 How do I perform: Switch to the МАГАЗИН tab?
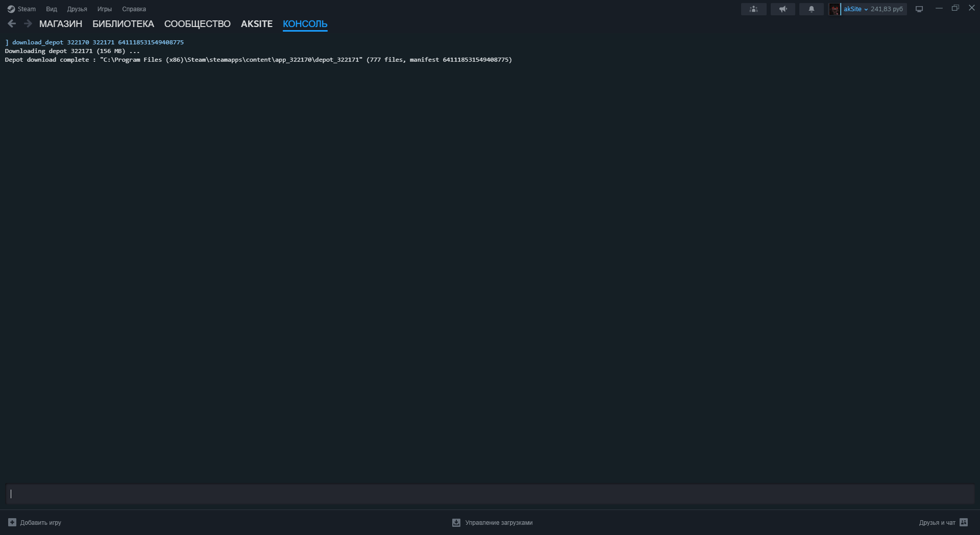click(x=61, y=24)
